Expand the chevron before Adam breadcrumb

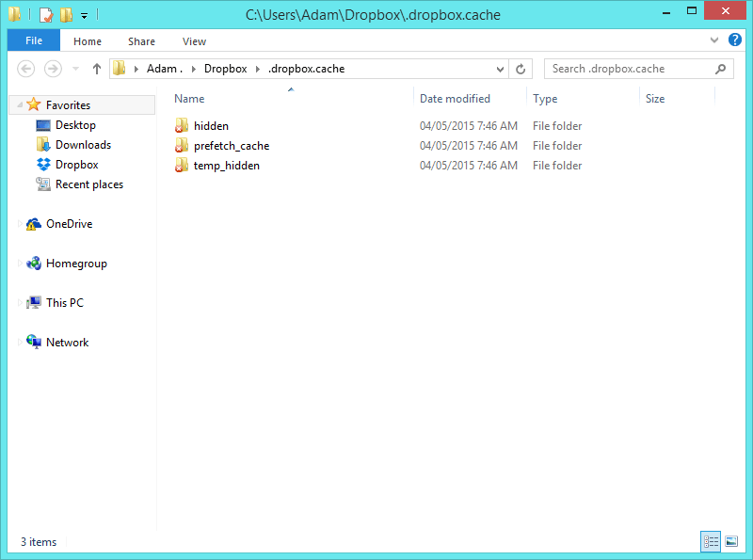[x=136, y=69]
